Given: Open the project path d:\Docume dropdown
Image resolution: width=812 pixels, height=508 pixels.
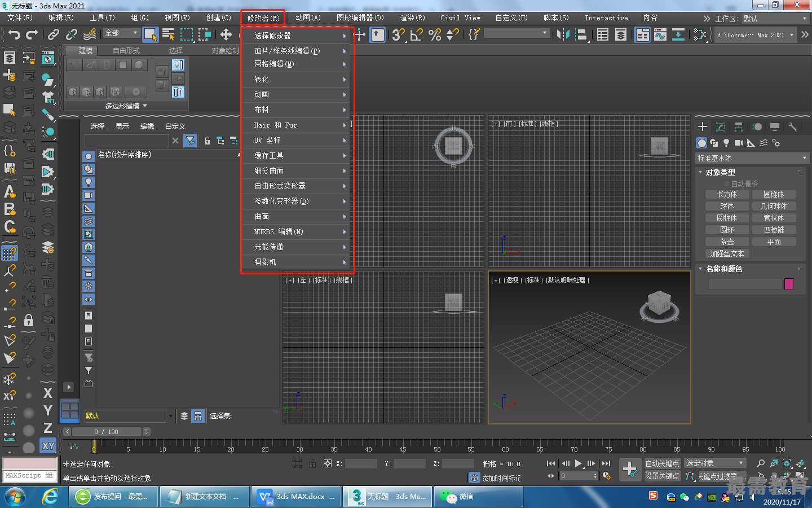Looking at the screenshot, I should [755, 35].
